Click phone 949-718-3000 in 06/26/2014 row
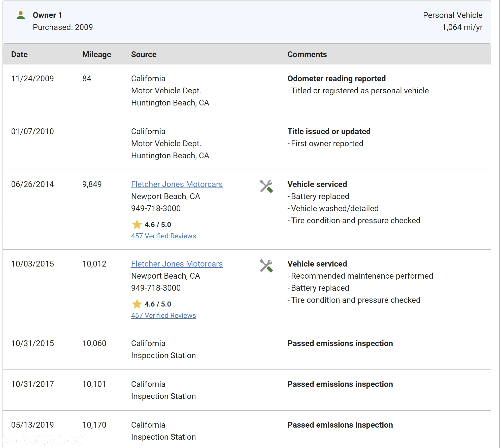The image size is (503, 448). click(x=156, y=208)
